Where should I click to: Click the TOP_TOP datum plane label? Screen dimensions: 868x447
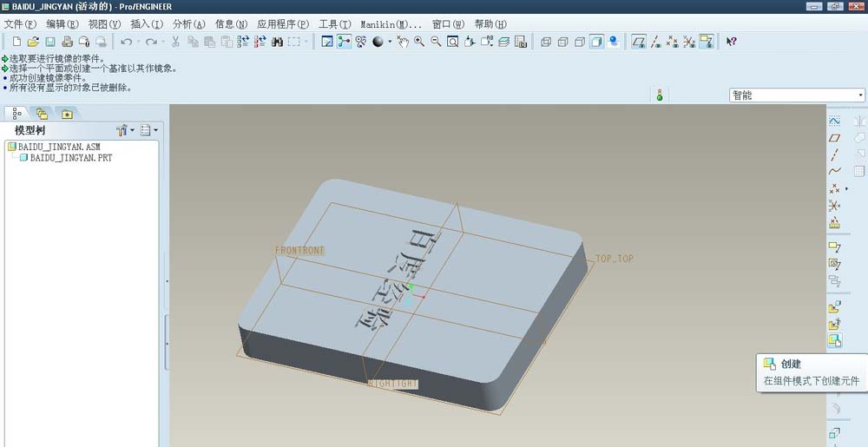615,259
